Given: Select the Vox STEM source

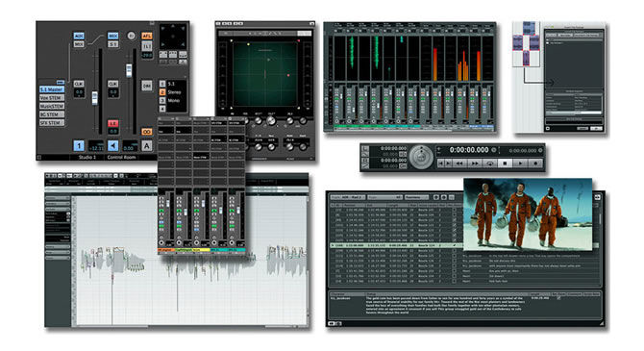Looking at the screenshot, I should pos(51,98).
